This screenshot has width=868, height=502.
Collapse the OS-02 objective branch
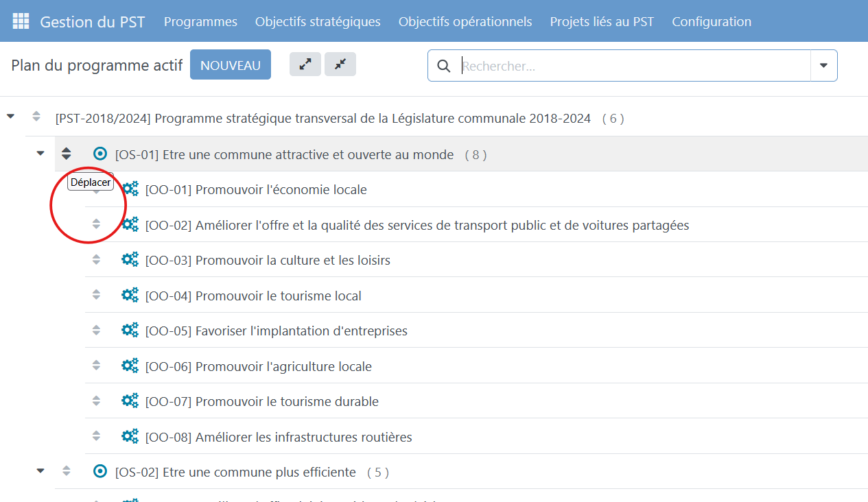[40, 471]
